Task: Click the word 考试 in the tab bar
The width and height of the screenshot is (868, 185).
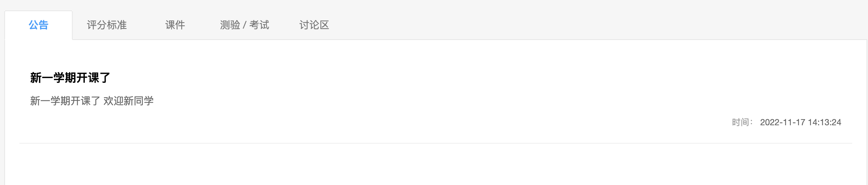Action: 259,25
